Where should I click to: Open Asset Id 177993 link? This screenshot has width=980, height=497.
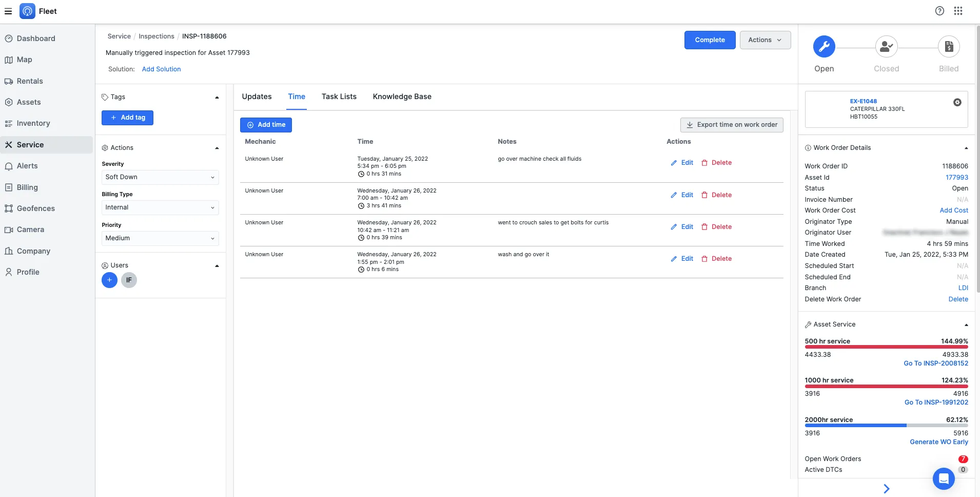coord(957,177)
